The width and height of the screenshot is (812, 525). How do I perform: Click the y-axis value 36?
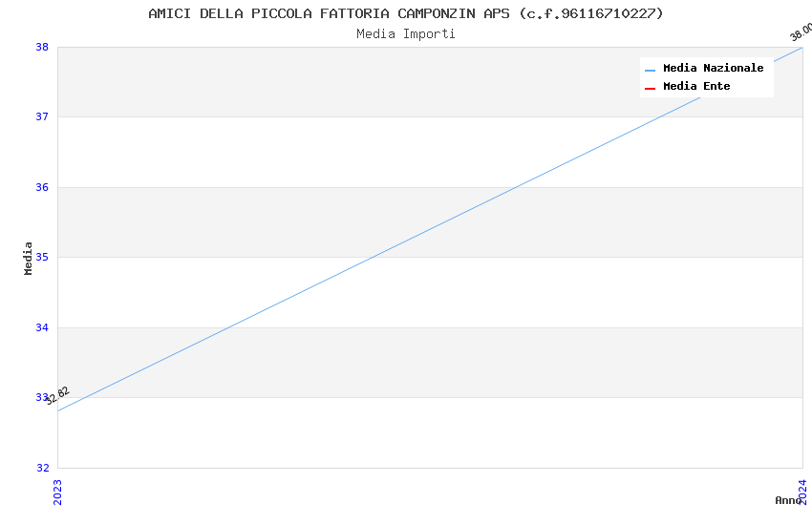[x=42, y=187]
